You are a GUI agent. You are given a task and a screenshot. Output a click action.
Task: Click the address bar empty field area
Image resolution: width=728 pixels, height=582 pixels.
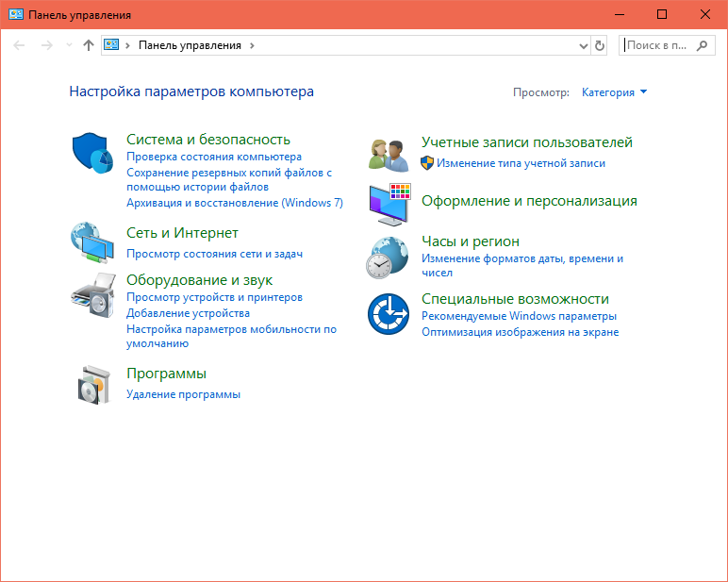coord(416,45)
